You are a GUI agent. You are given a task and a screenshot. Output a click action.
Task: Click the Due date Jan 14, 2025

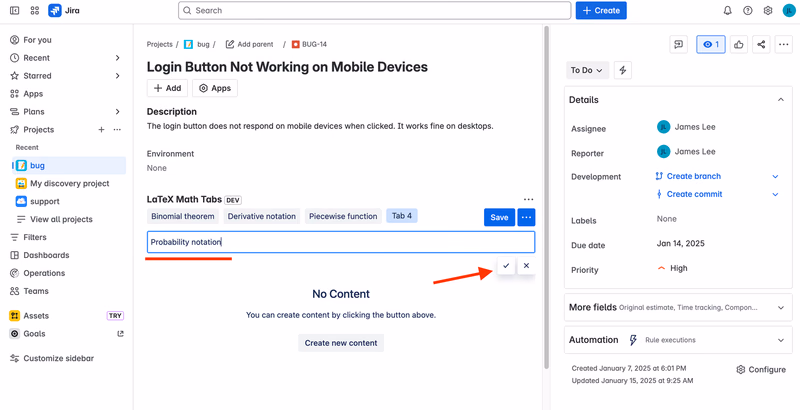681,243
